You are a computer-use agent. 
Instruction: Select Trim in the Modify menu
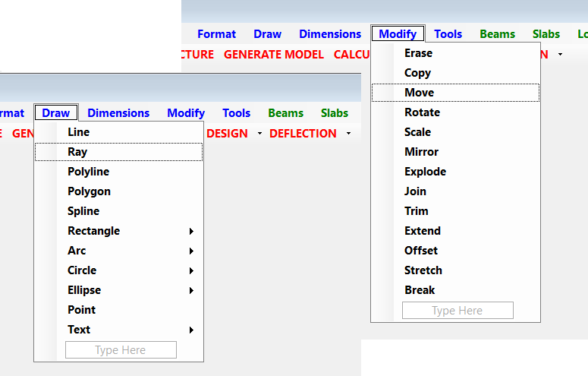tap(455, 211)
